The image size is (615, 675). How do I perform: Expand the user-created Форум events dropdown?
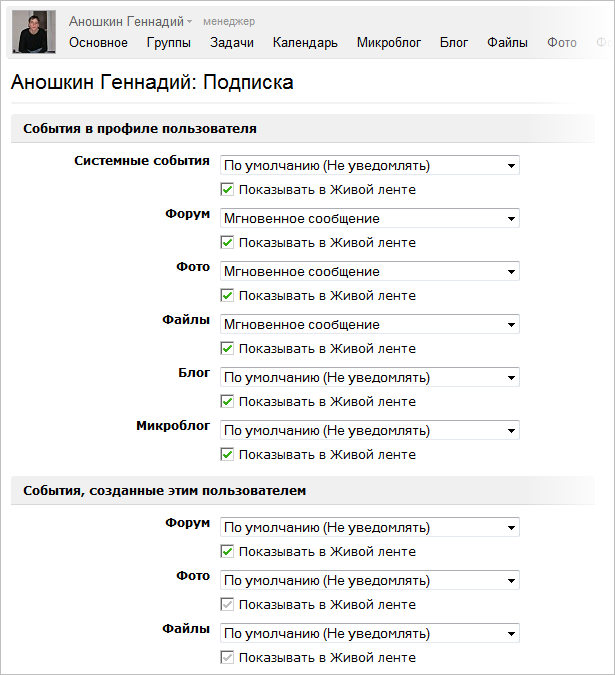(370, 527)
